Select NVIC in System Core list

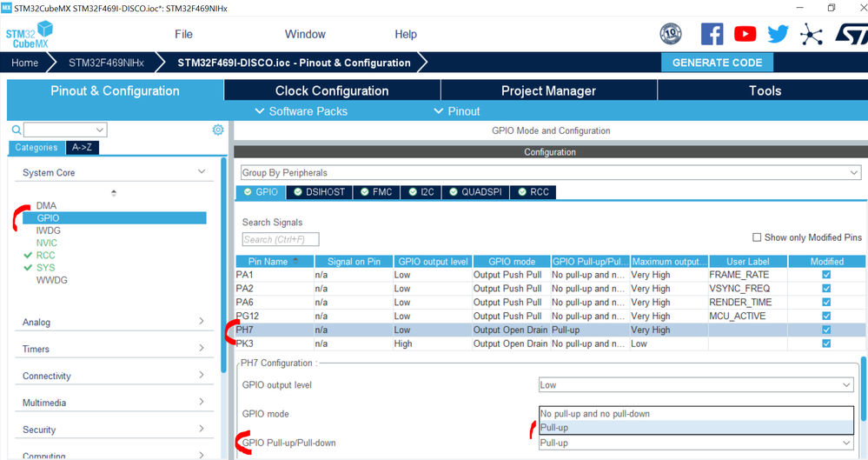[x=47, y=243]
